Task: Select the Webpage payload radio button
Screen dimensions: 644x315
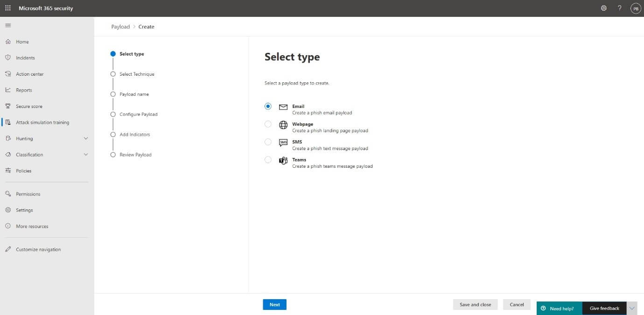Action: [x=268, y=124]
